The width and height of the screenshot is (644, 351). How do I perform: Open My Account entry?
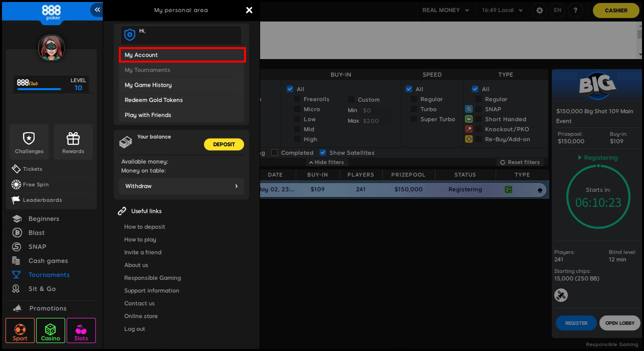tap(182, 55)
